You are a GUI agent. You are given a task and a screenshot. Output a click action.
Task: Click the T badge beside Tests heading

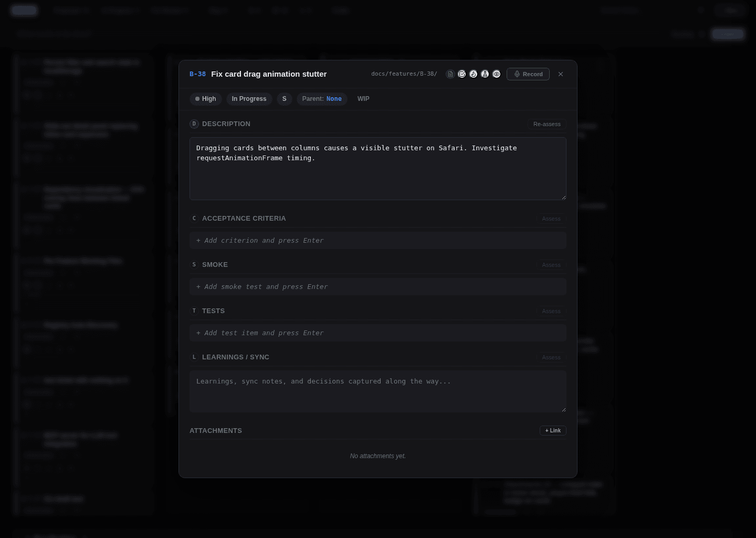194,311
